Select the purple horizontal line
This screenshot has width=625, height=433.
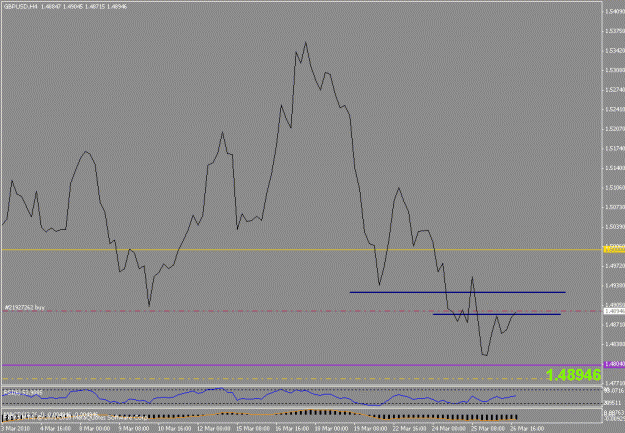click(x=301, y=365)
